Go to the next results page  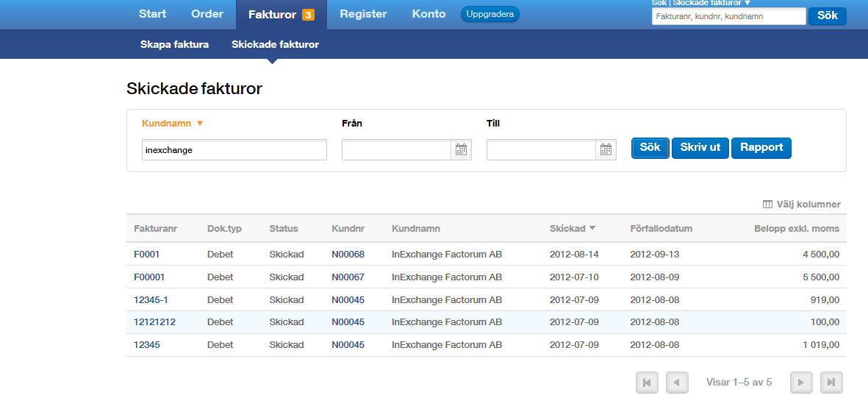point(801,383)
